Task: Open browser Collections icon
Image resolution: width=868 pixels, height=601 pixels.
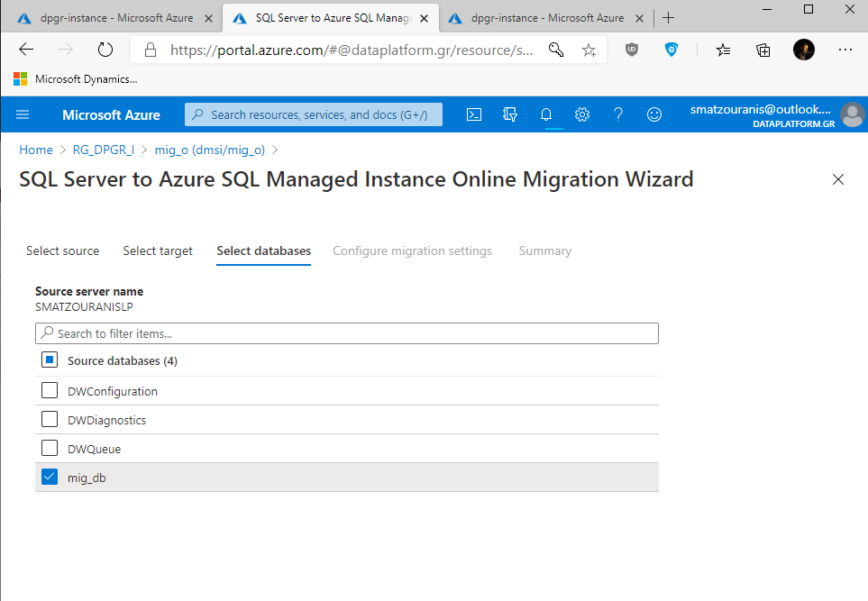Action: [763, 50]
